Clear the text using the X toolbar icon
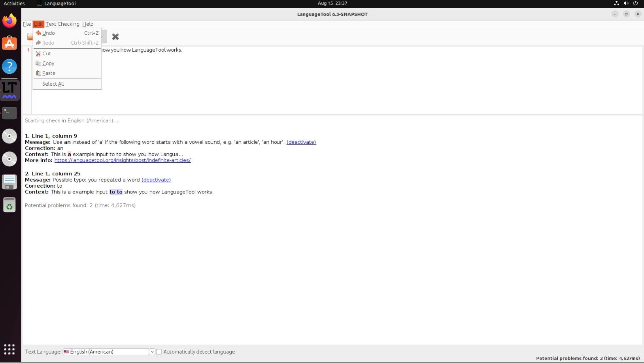Image resolution: width=644 pixels, height=363 pixels. [x=115, y=37]
